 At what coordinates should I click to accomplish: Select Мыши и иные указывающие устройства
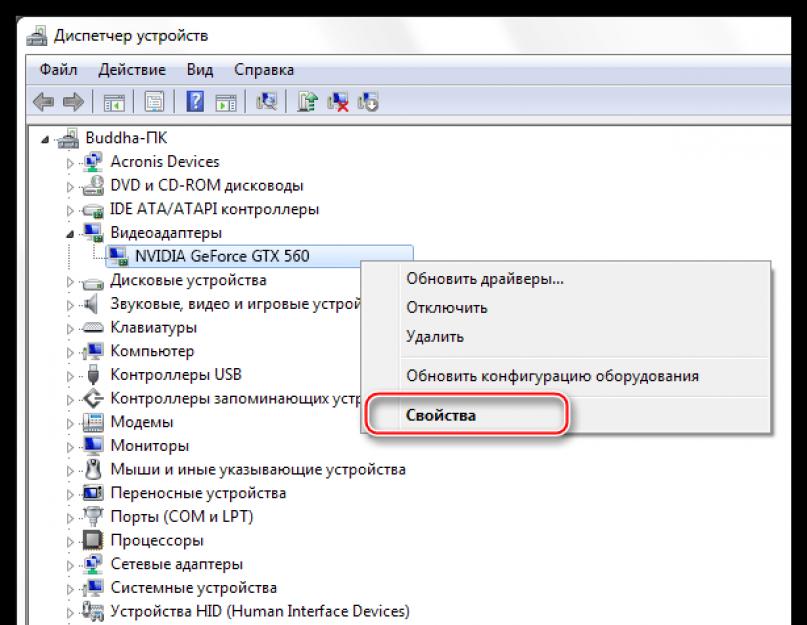coord(258,470)
